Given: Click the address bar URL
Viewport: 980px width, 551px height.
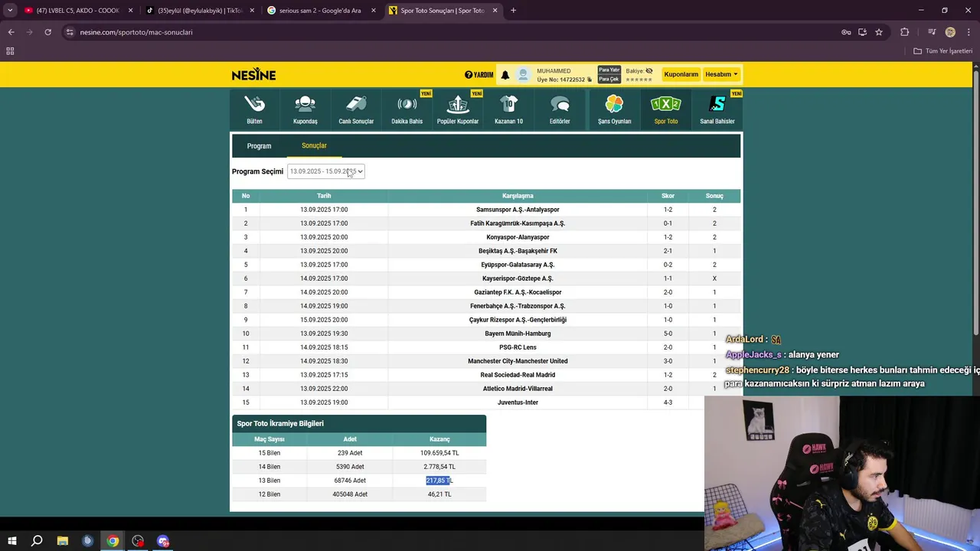Looking at the screenshot, I should [136, 32].
